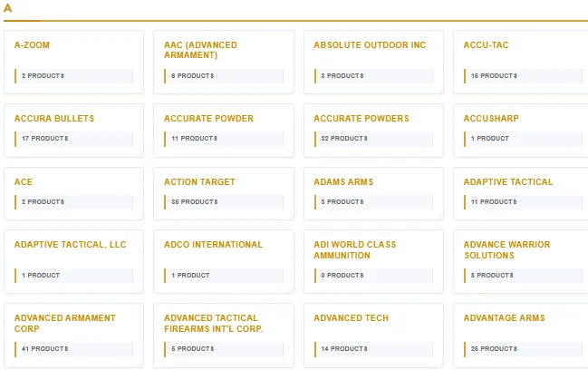Open Advanced Tactical Firearms Int'l Corp.
The width and height of the screenshot is (588, 370).
pyautogui.click(x=214, y=324)
